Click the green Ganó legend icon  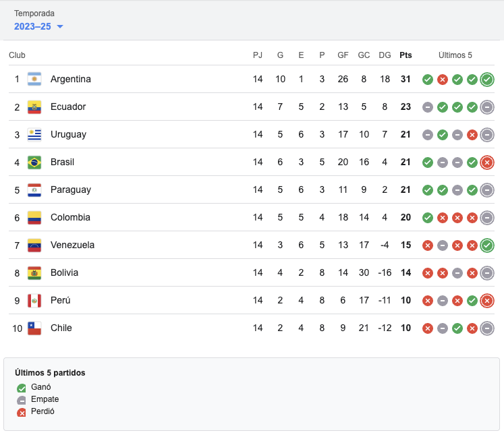(x=22, y=388)
